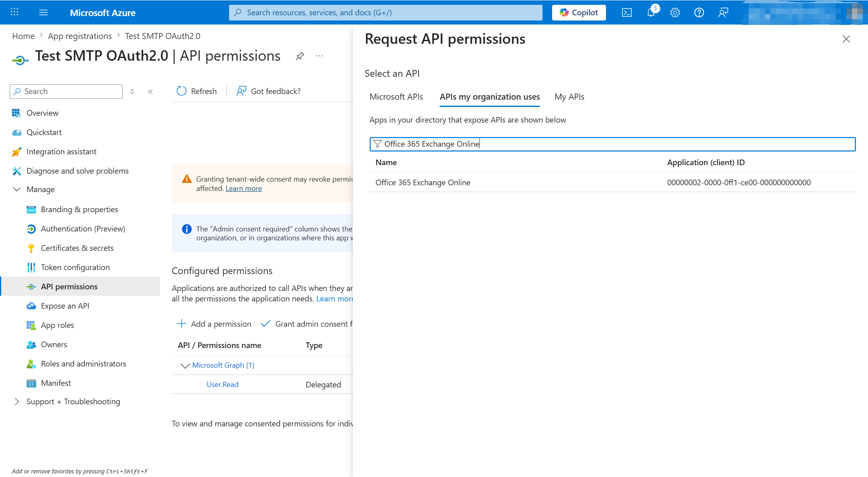Click the Overview grid icon
This screenshot has height=477, width=868.
point(16,113)
